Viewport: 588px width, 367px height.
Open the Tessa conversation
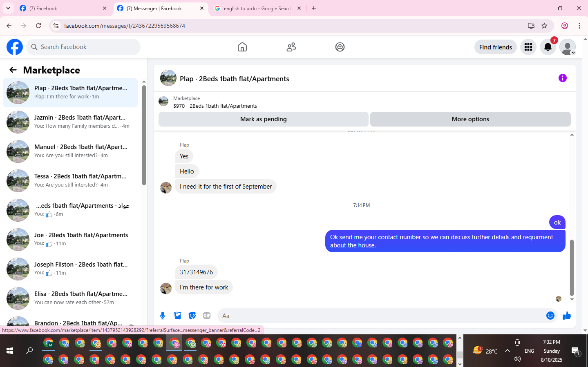click(x=70, y=180)
